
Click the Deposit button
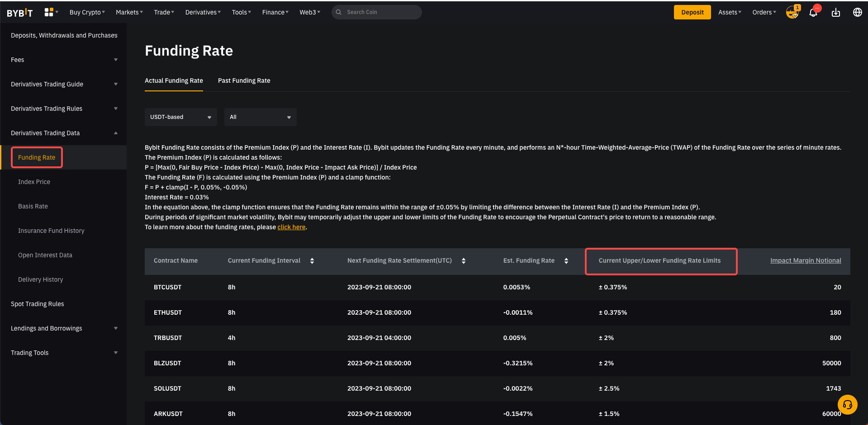point(692,12)
